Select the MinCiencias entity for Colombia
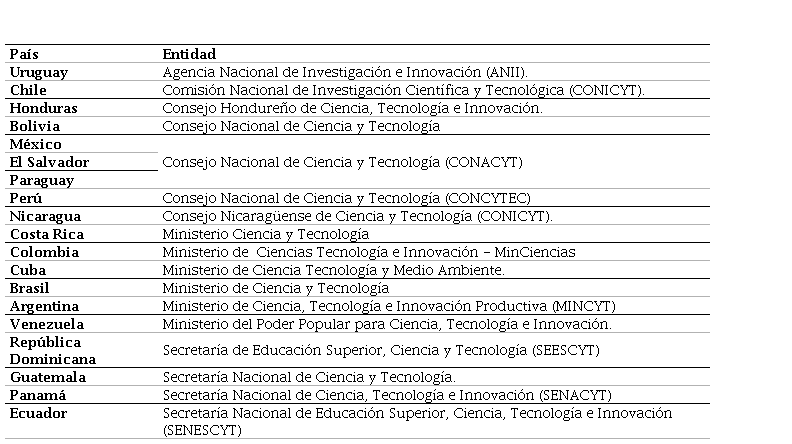This screenshot has height=444, width=792. point(368,252)
